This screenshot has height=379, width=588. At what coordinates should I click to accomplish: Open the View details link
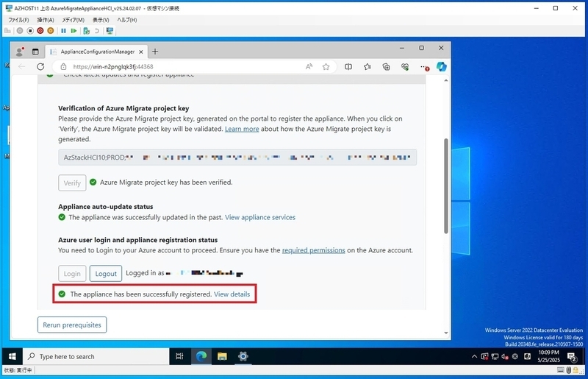pos(232,294)
